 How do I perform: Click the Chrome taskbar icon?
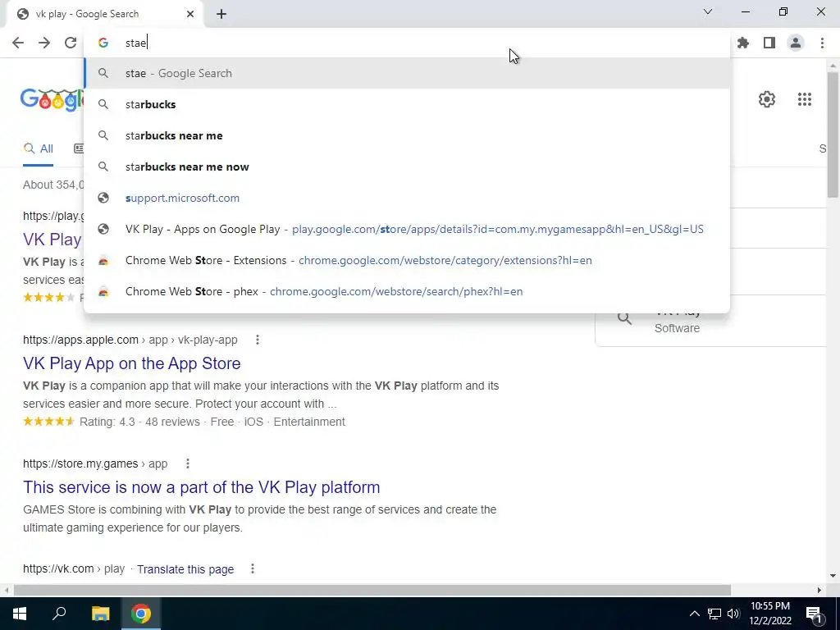[x=141, y=614]
